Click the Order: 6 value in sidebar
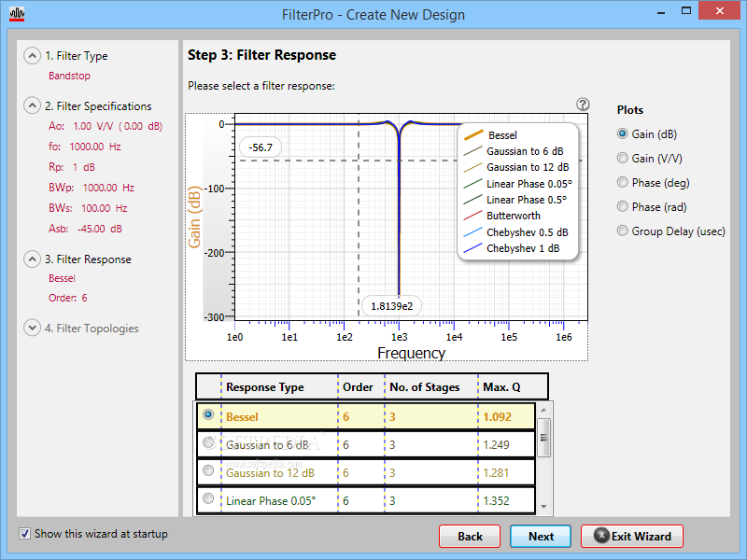This screenshot has height=560, width=747. (x=67, y=298)
